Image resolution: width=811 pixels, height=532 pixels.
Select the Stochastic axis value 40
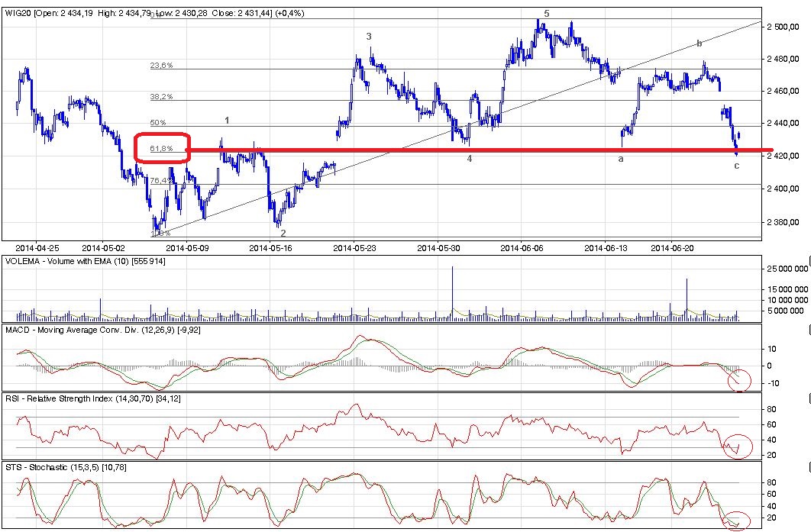[772, 505]
